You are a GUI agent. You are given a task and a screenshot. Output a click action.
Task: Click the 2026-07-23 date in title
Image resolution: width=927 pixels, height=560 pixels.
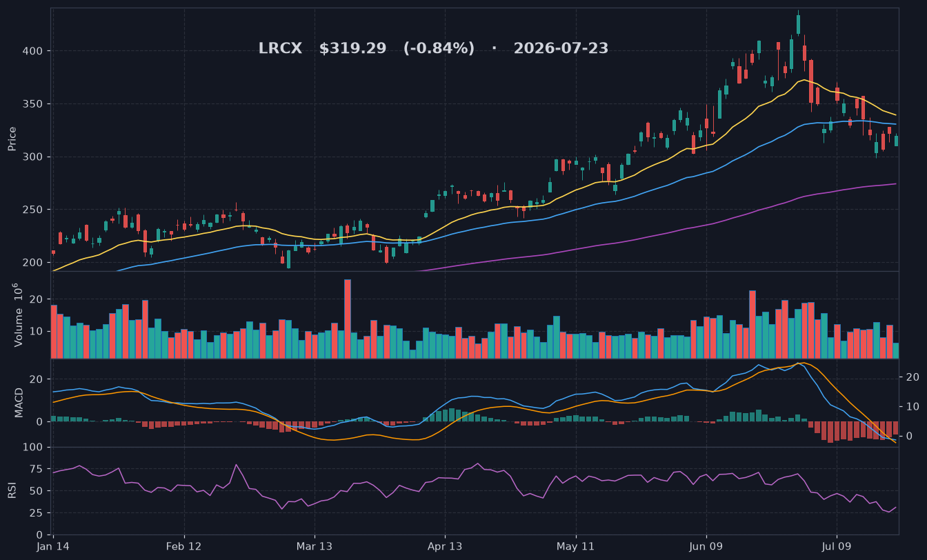click(x=561, y=49)
